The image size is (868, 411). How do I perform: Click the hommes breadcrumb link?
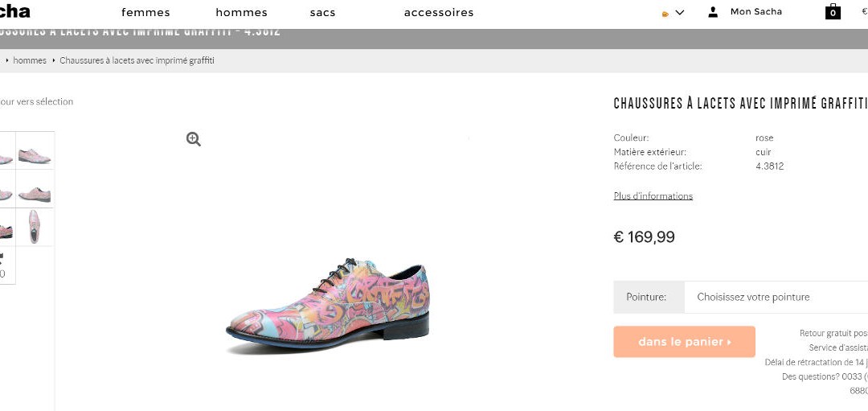30,60
